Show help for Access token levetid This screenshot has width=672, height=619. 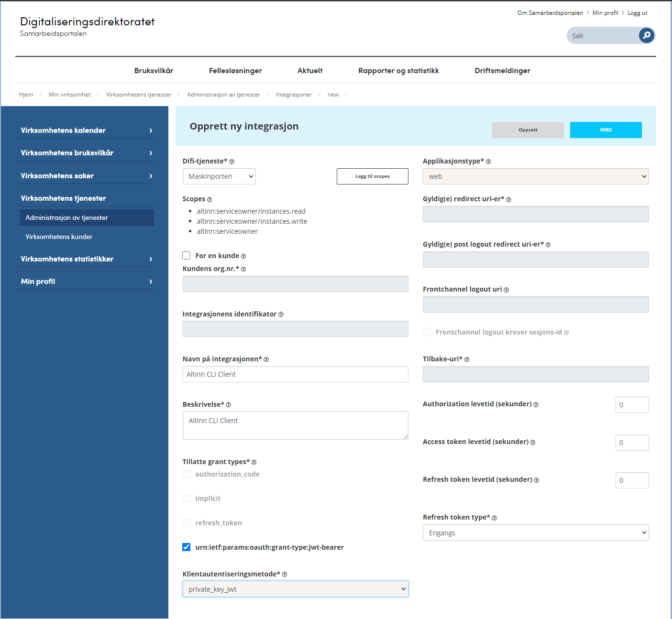pyautogui.click(x=533, y=443)
